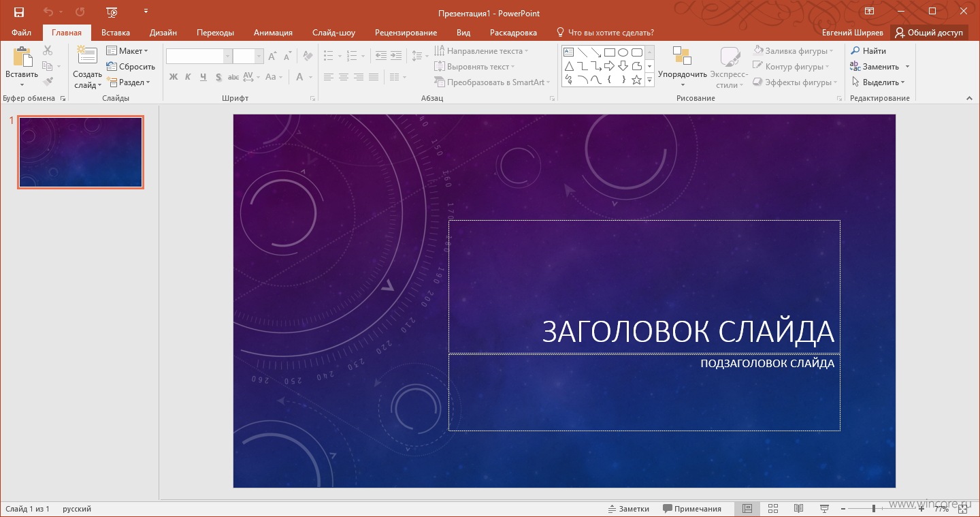Click the Найти find button
980x517 pixels.
[868, 51]
